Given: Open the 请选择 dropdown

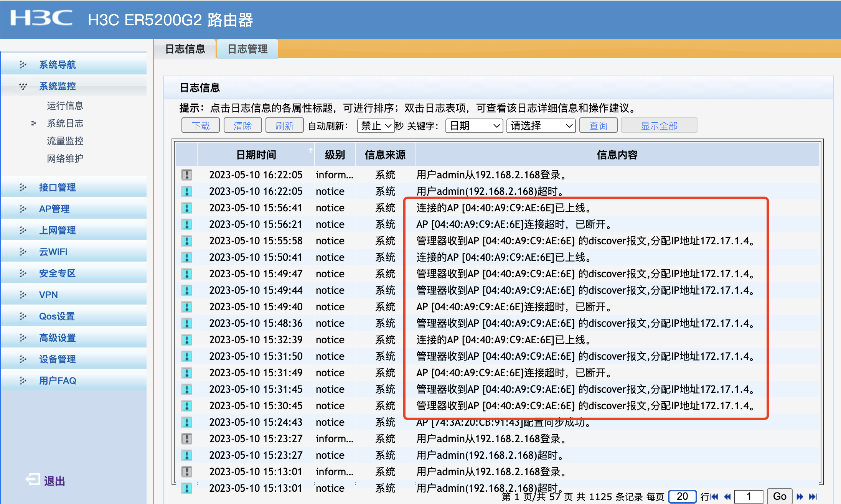Looking at the screenshot, I should pyautogui.click(x=541, y=126).
